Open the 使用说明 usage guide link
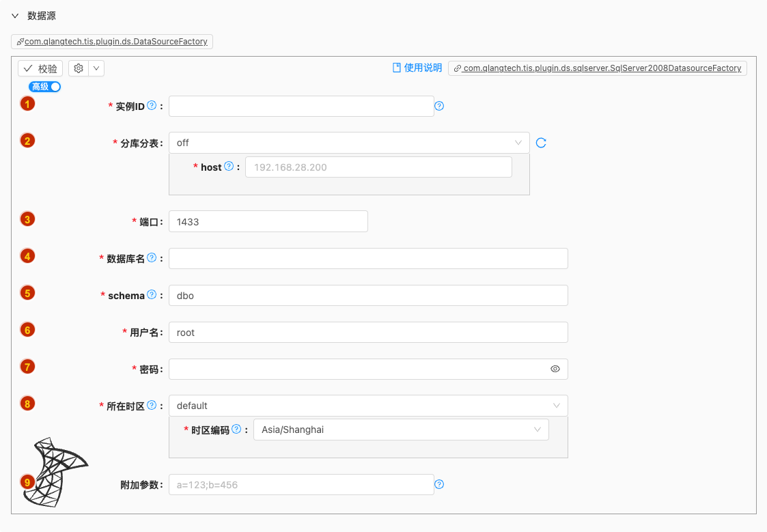The height and width of the screenshot is (532, 767). 417,68
